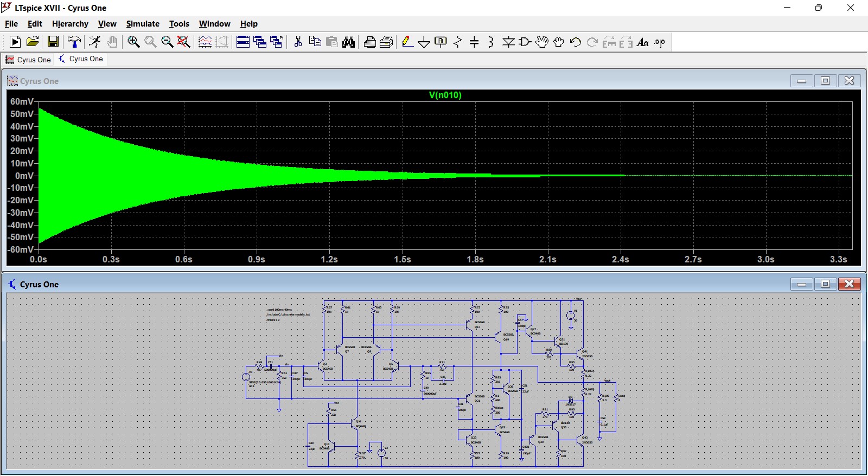The image size is (868, 476).
Task: Select the Draw Wire pencil tool
Action: coord(407,42)
